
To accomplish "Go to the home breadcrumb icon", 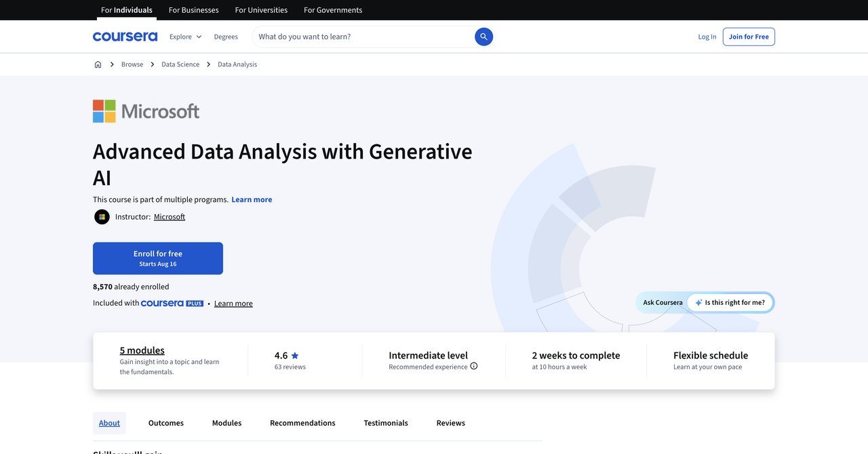I will click(98, 64).
